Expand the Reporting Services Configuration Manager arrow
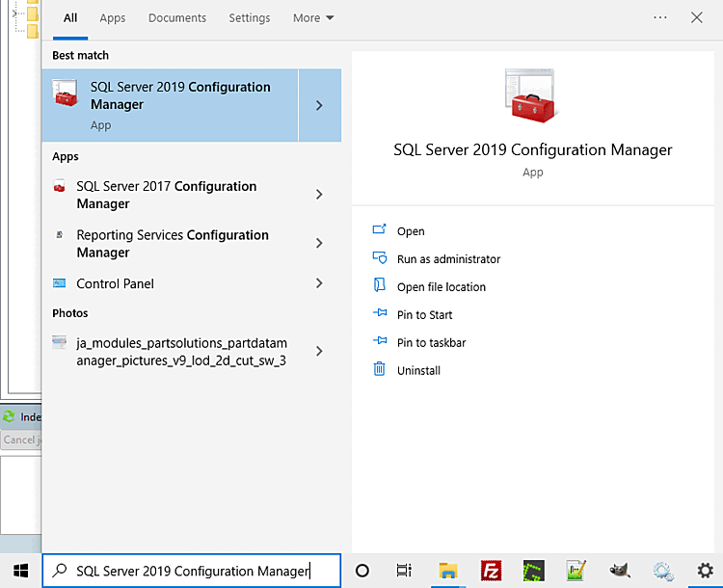The height and width of the screenshot is (588, 723). coord(319,244)
